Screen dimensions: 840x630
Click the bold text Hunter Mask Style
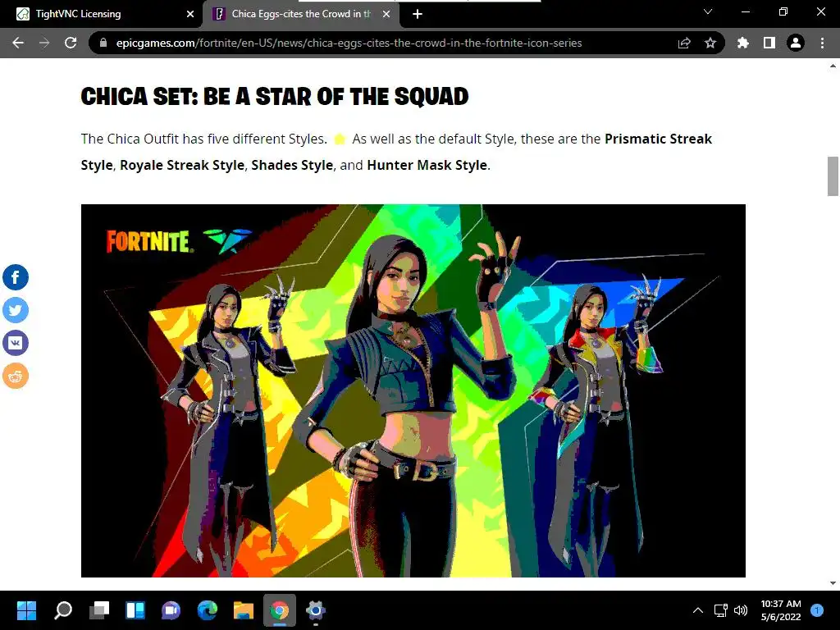[427, 165]
